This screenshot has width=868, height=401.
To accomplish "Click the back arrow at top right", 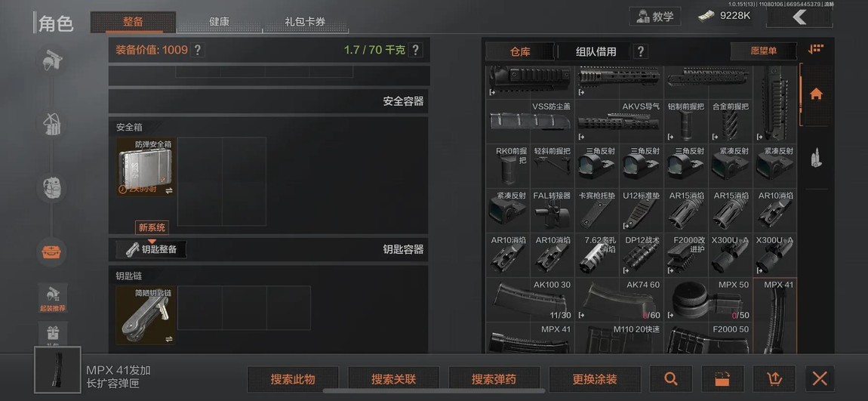I will coord(799,17).
